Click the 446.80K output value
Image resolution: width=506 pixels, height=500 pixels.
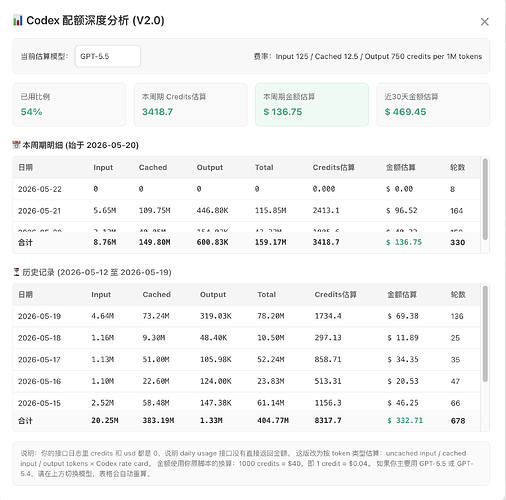coord(212,211)
